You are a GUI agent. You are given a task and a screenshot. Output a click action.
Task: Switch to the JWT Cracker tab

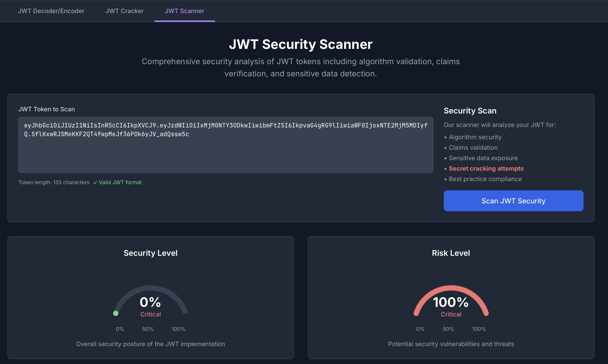coord(125,11)
